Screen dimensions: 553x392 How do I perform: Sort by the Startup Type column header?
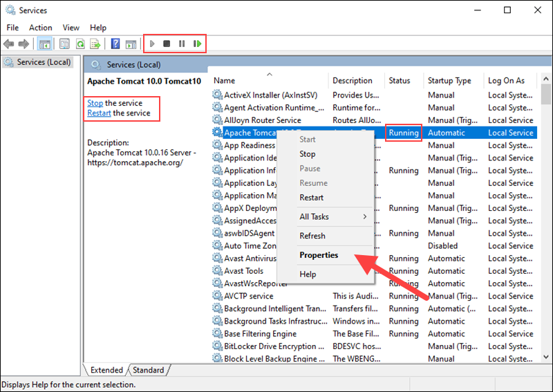(x=449, y=81)
